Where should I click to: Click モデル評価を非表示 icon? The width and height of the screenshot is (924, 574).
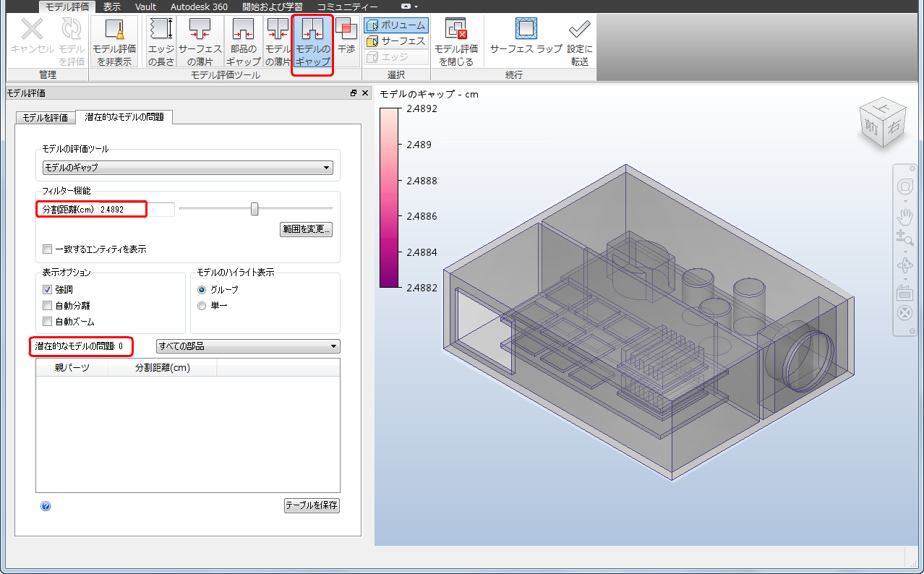[x=114, y=41]
